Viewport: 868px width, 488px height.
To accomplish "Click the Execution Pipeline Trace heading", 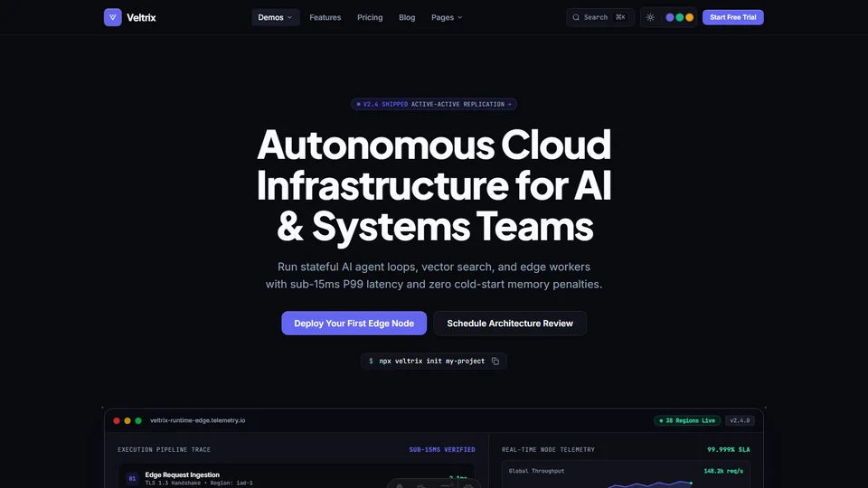I will pos(164,450).
